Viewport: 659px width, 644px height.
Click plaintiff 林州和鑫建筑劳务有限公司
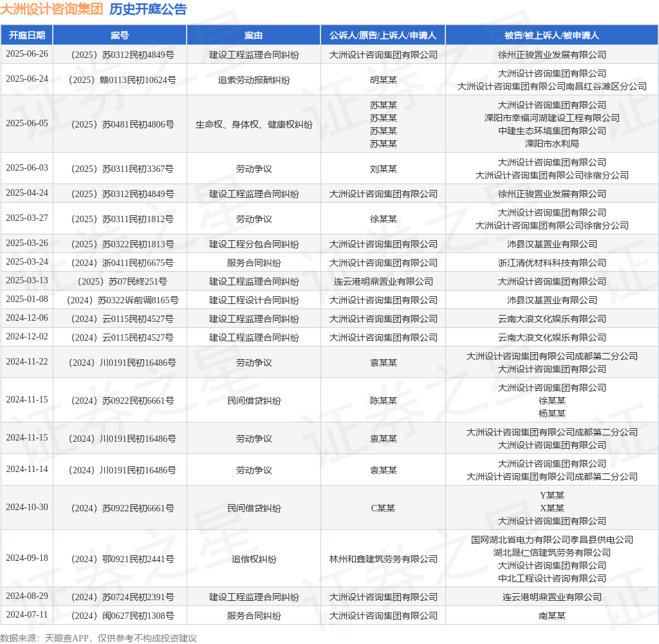(384, 559)
